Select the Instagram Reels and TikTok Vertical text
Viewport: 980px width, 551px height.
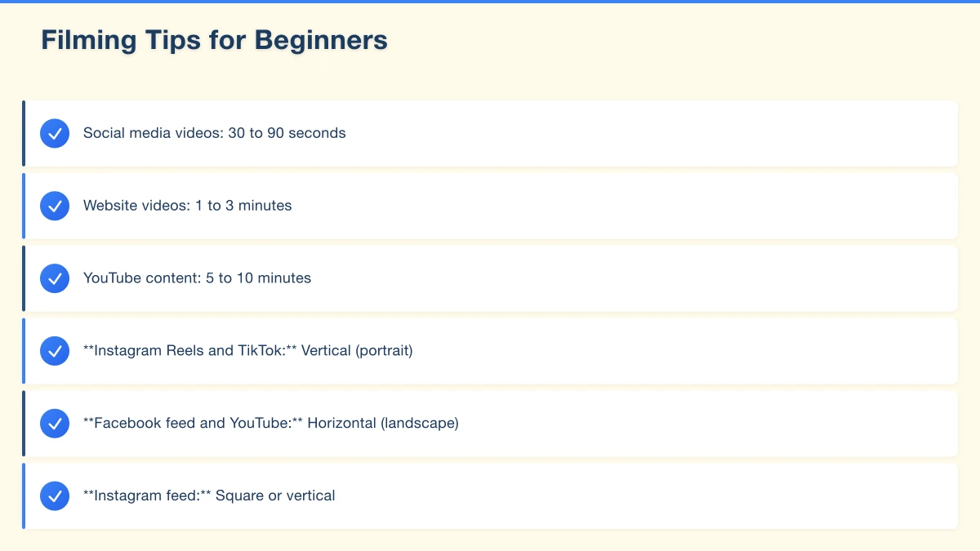tap(248, 351)
